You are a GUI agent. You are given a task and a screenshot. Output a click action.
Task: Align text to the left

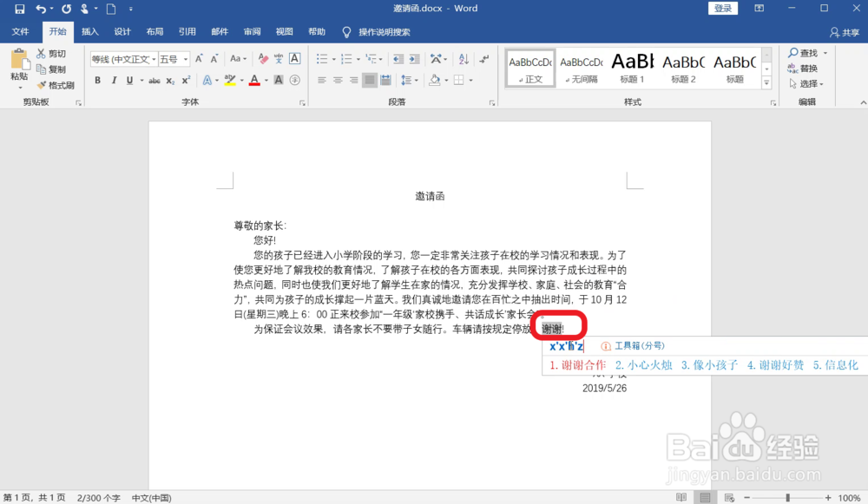322,80
